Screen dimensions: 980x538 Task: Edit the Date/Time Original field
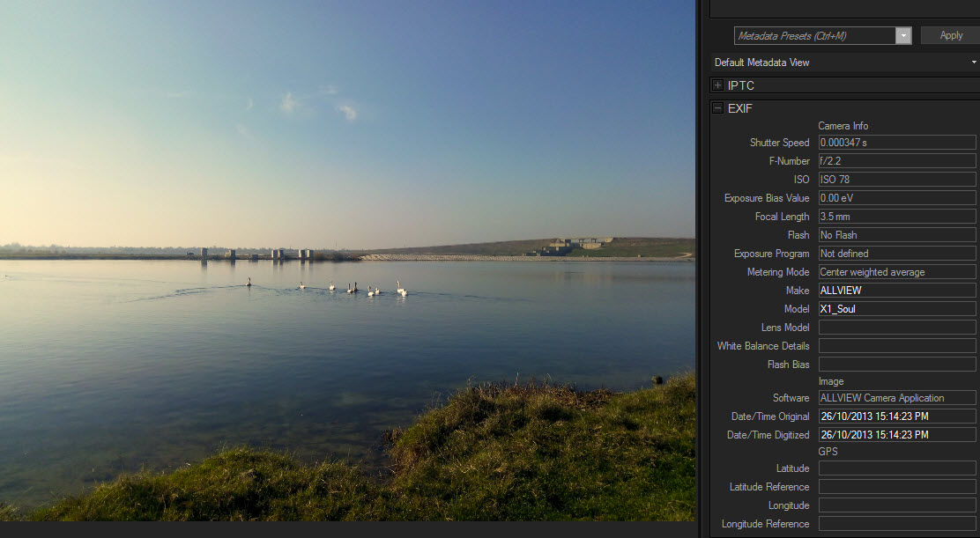point(897,416)
